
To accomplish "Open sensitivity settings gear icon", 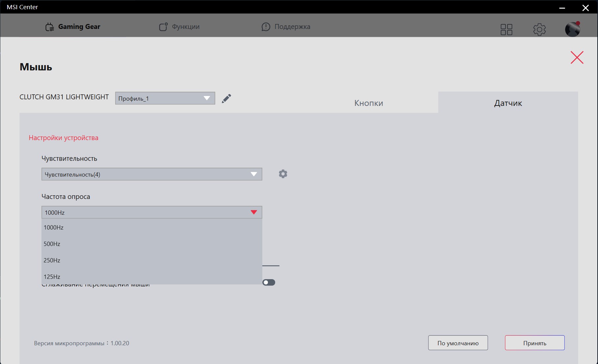I will click(283, 174).
